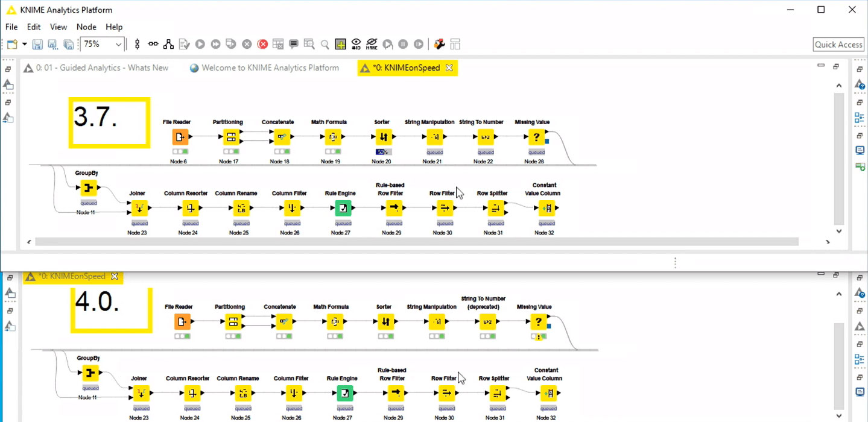Click the grey cancel selected node icon

(247, 44)
